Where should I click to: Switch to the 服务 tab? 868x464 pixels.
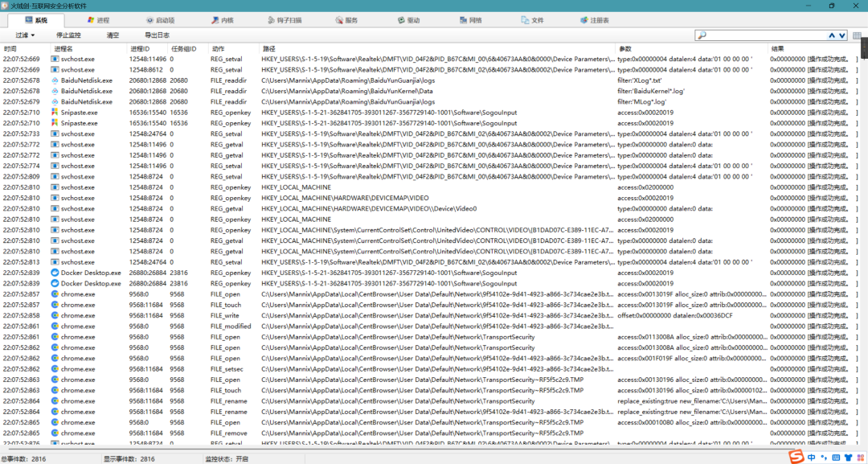tap(347, 20)
